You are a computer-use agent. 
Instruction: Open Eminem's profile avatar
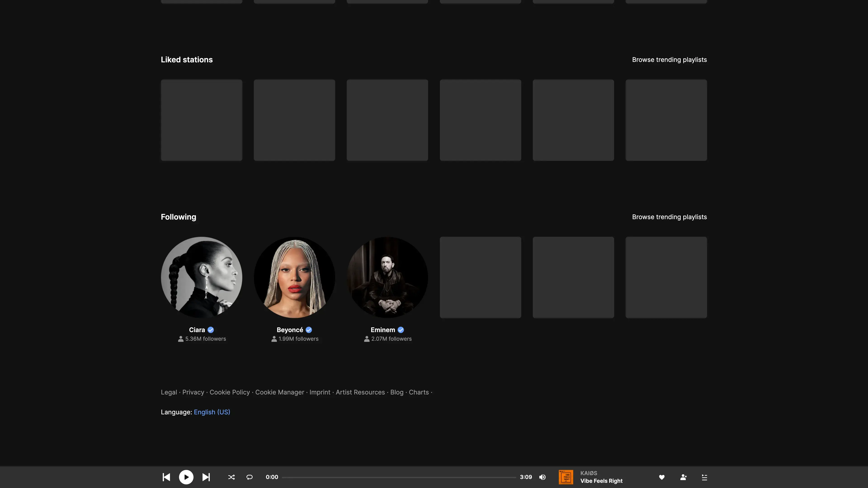point(387,277)
